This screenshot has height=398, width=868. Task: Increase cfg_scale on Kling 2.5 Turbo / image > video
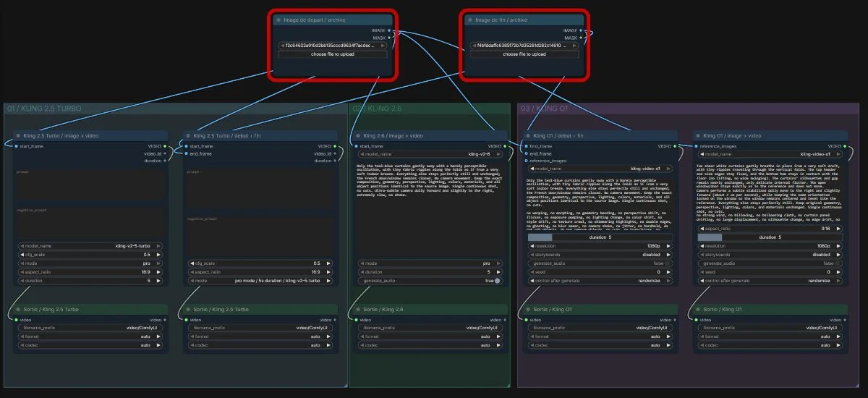(158, 255)
